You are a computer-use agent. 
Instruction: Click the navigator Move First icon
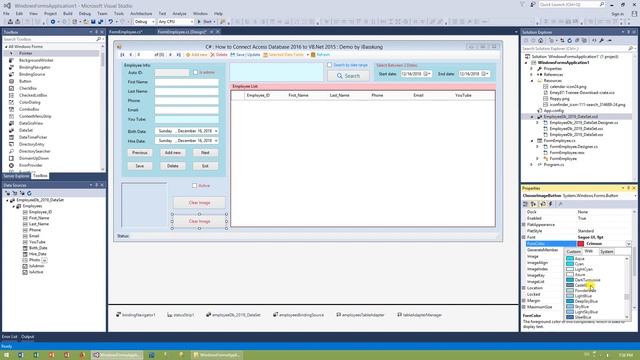(x=122, y=55)
